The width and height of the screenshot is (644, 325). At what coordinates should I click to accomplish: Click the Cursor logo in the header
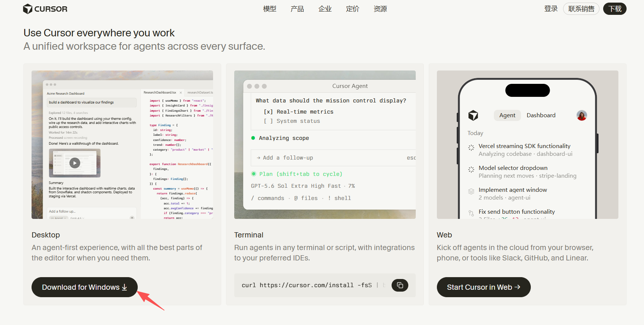[45, 9]
